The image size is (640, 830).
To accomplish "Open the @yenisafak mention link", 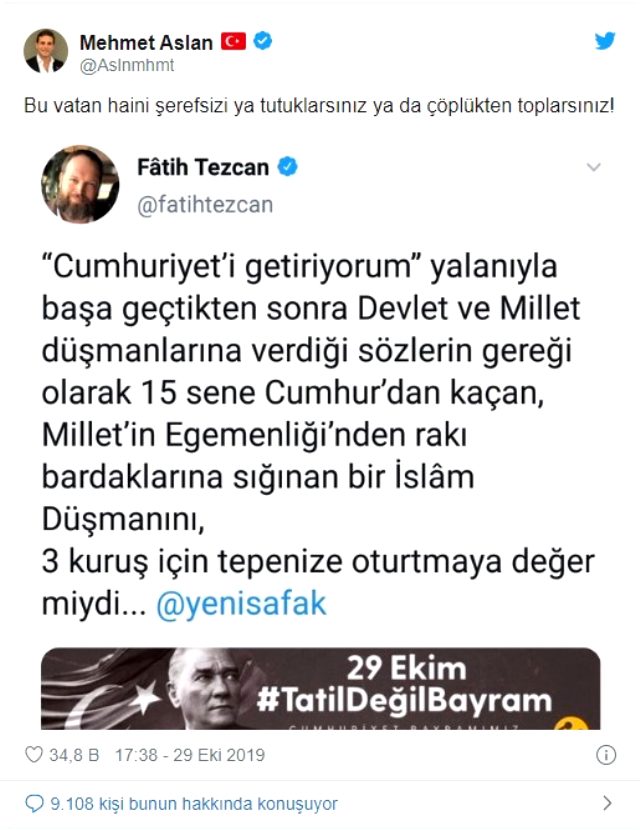I will tap(241, 604).
